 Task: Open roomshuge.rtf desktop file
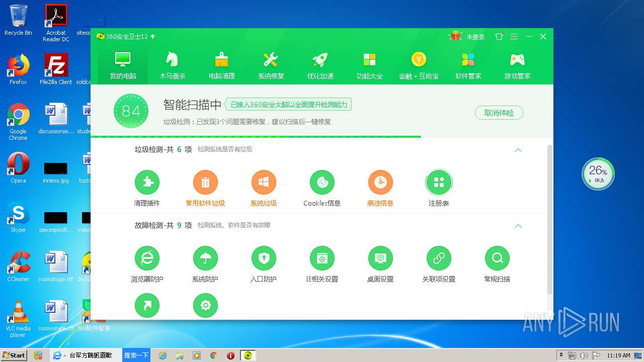[x=56, y=266]
